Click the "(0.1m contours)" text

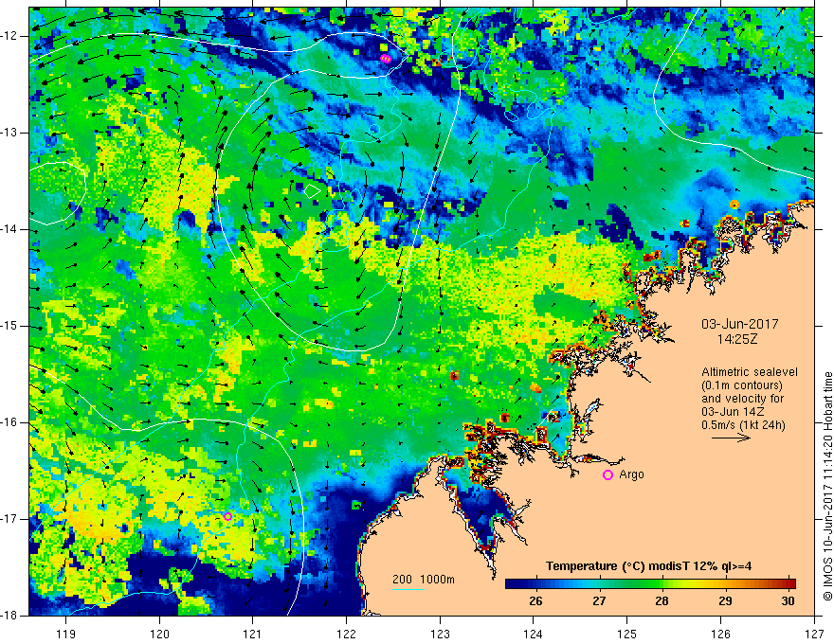point(742,385)
